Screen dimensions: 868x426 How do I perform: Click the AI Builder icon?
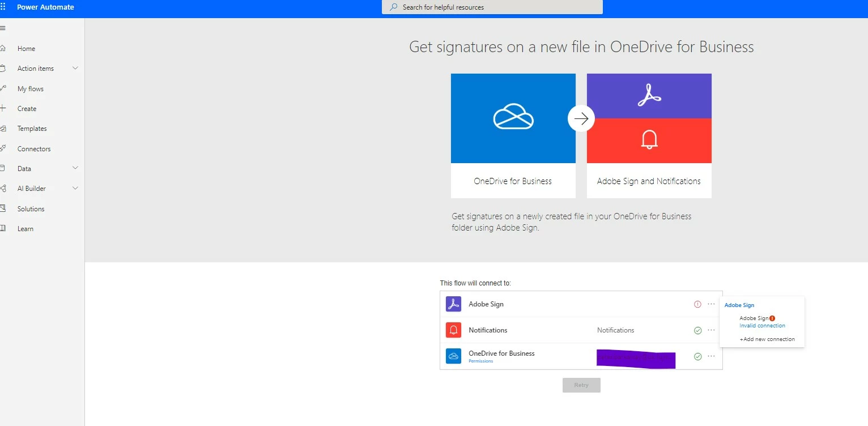point(3,189)
